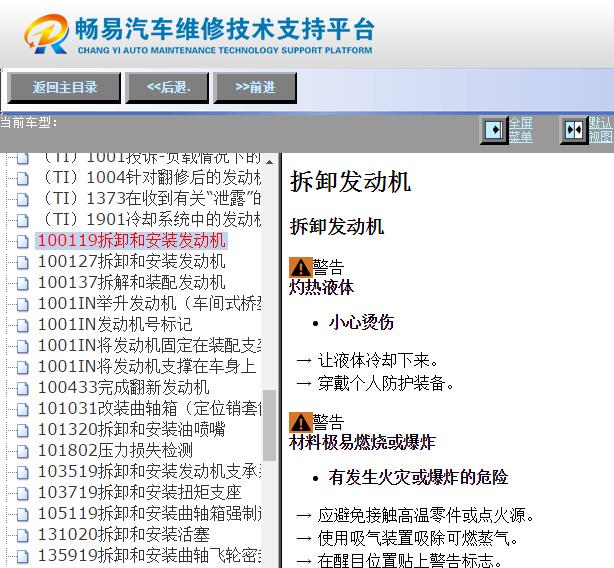Click the document icon beside 100127拆卸和安装发动机
Image resolution: width=614 pixels, height=568 pixels.
23,263
